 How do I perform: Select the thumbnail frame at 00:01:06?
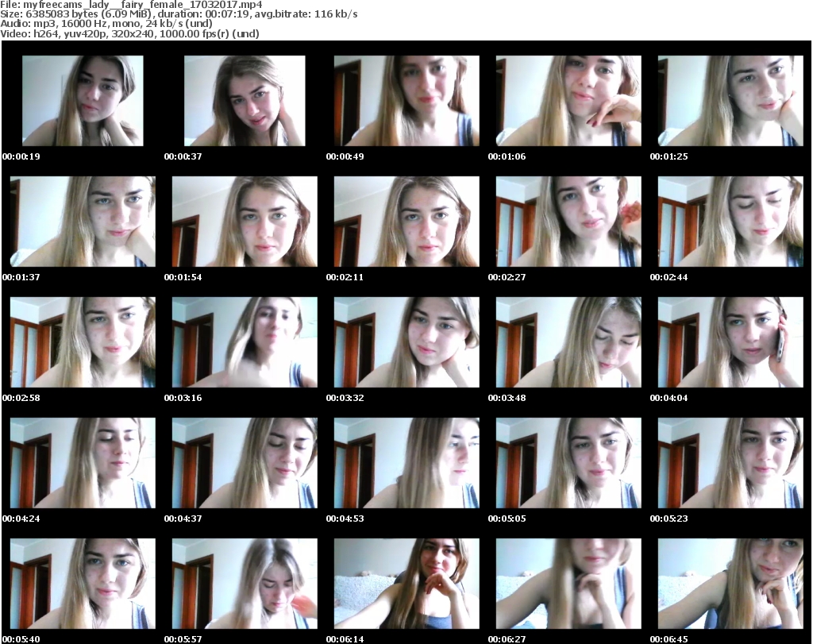point(568,101)
